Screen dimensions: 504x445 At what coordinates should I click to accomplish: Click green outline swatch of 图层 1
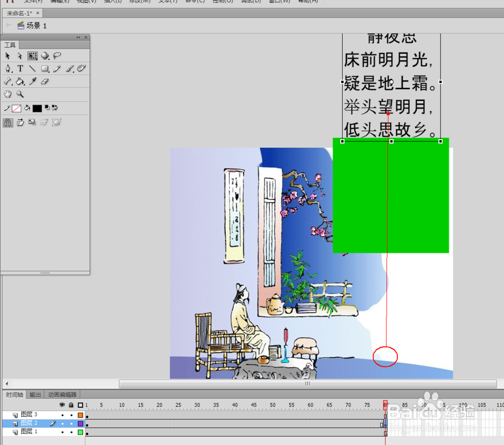click(80, 432)
